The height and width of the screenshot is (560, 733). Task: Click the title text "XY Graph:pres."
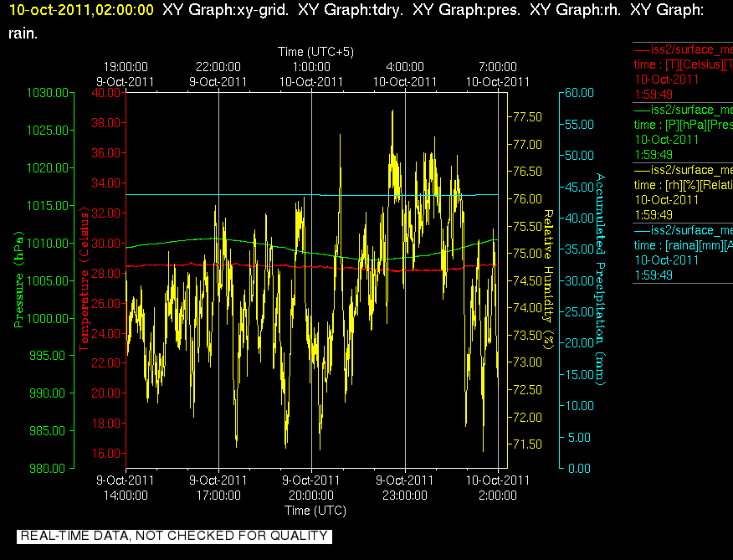coord(467,10)
